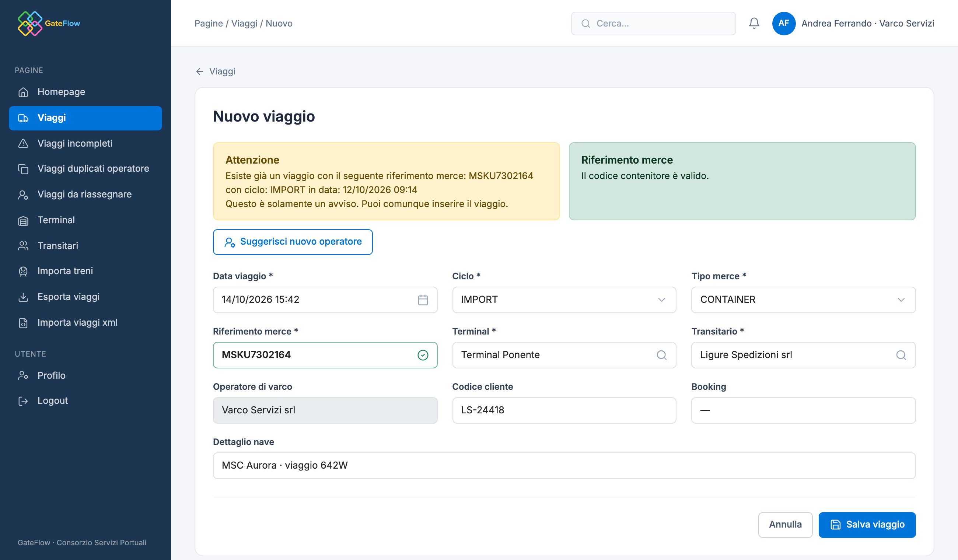Click the Homepage house icon

coord(23,92)
